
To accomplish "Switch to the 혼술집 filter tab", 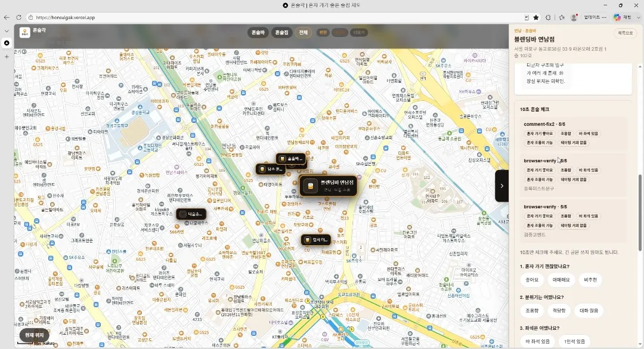I will pyautogui.click(x=281, y=32).
